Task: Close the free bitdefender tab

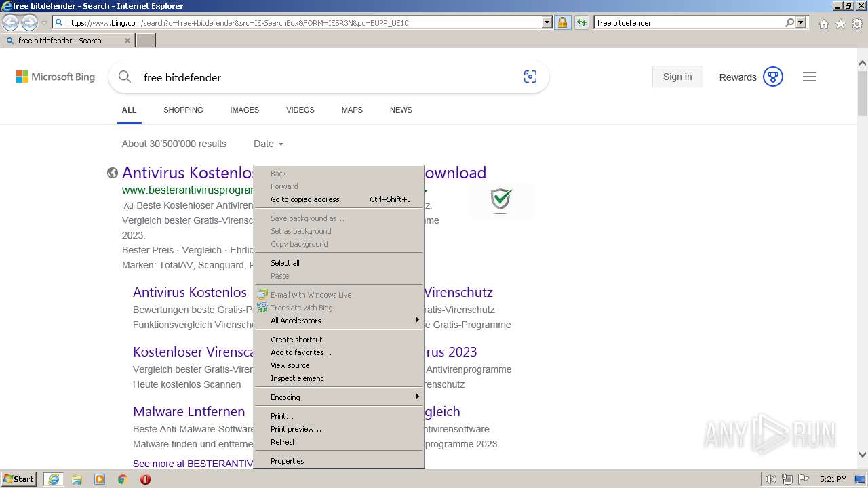Action: (127, 41)
